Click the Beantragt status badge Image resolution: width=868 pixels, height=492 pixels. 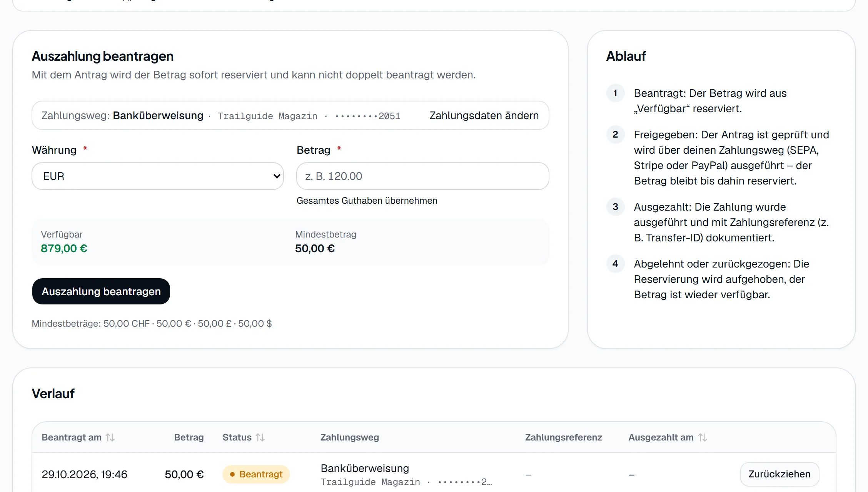(x=256, y=474)
